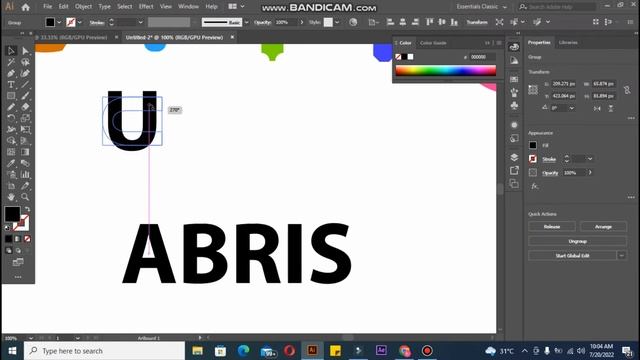Screen dimensions: 640x360
Task: Select the Eraser tool
Action: pos(25,107)
